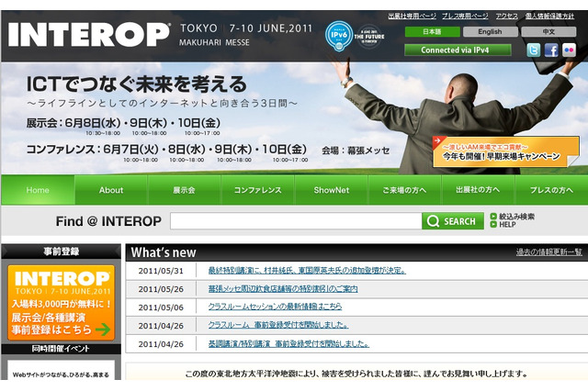Click the IPv6 badge logo
Viewport: 588px width, 391px height.
point(339,36)
